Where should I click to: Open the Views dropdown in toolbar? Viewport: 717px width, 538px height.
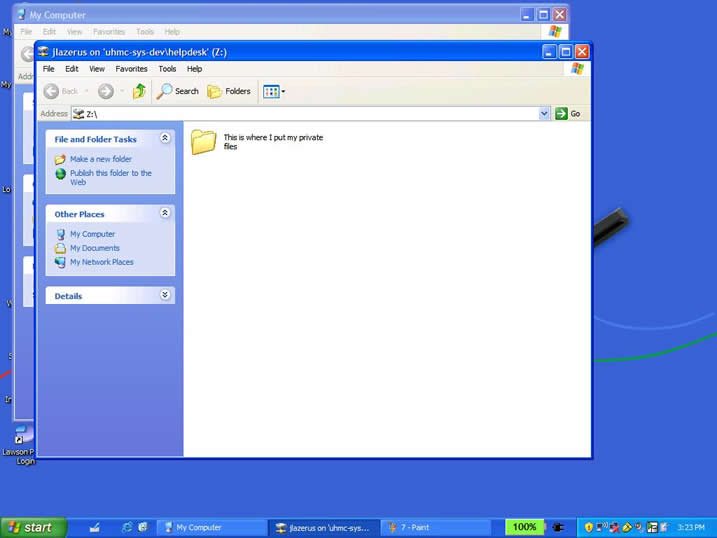(x=274, y=91)
